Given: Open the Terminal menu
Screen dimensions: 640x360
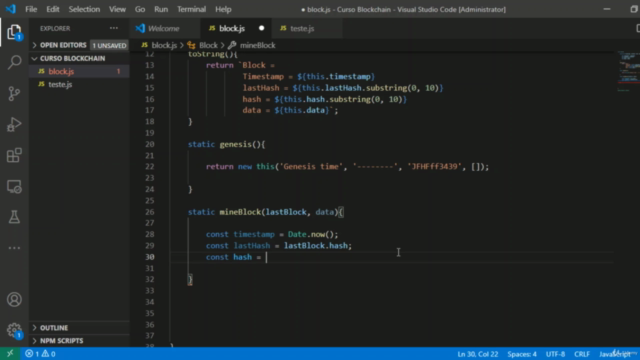Looking at the screenshot, I should click(191, 9).
